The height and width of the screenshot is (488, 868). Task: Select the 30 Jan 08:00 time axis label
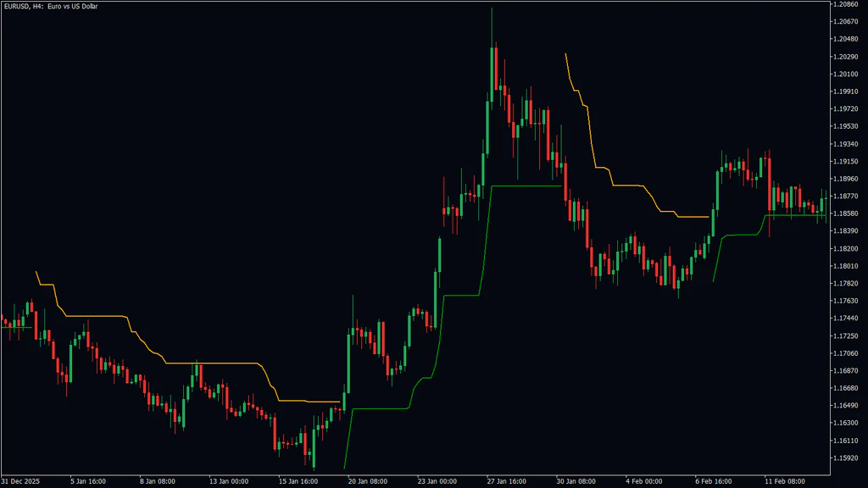576,481
